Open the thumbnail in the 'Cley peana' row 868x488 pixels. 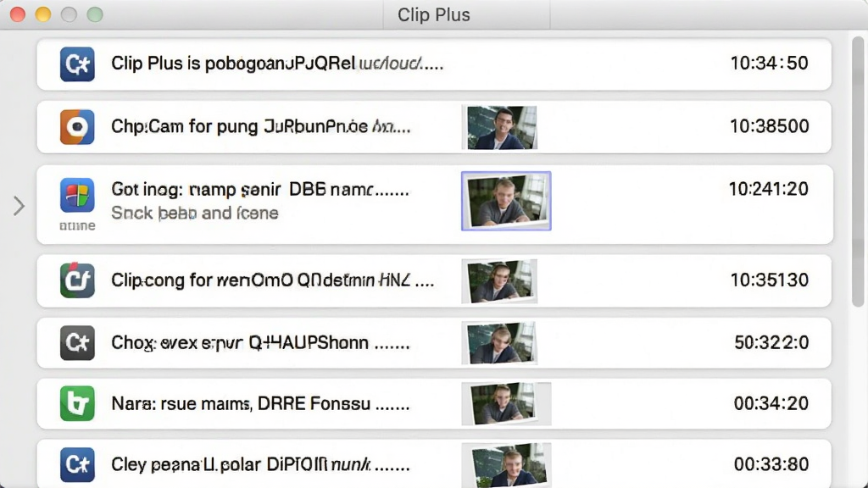[x=506, y=465]
